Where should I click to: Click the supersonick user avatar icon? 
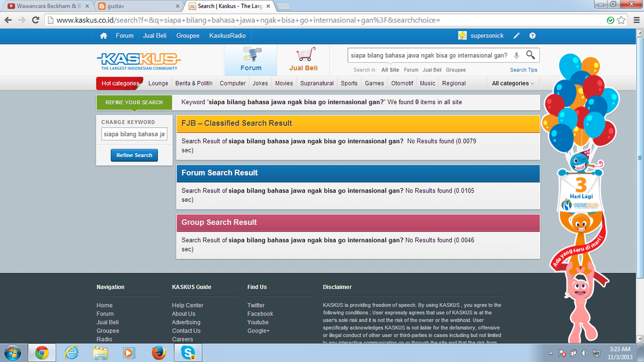(x=462, y=36)
